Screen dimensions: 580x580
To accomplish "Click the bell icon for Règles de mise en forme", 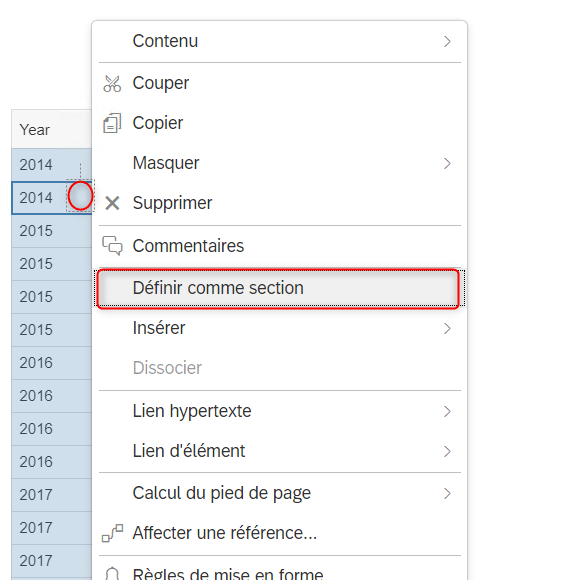I will (112, 573).
